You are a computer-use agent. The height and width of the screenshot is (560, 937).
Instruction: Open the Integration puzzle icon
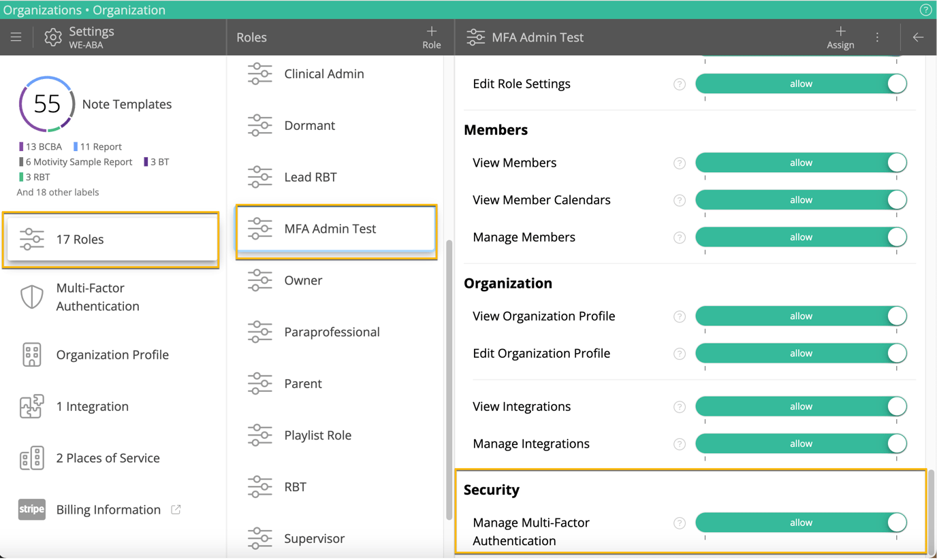(x=31, y=406)
